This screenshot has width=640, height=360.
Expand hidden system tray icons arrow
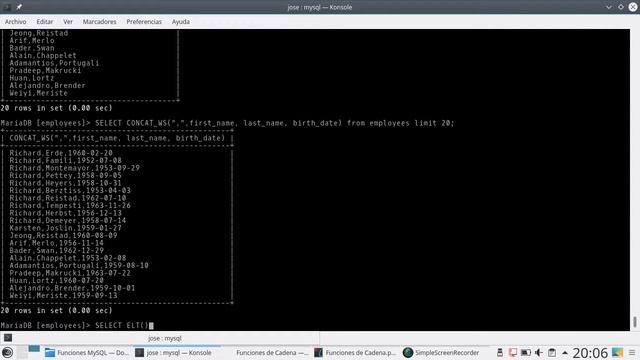[565, 353]
